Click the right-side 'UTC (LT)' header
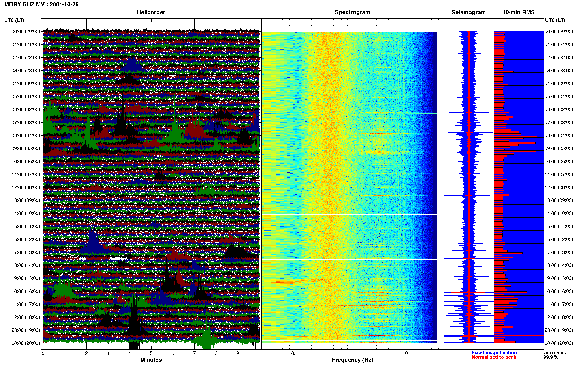The image size is (588, 368). coord(555,20)
